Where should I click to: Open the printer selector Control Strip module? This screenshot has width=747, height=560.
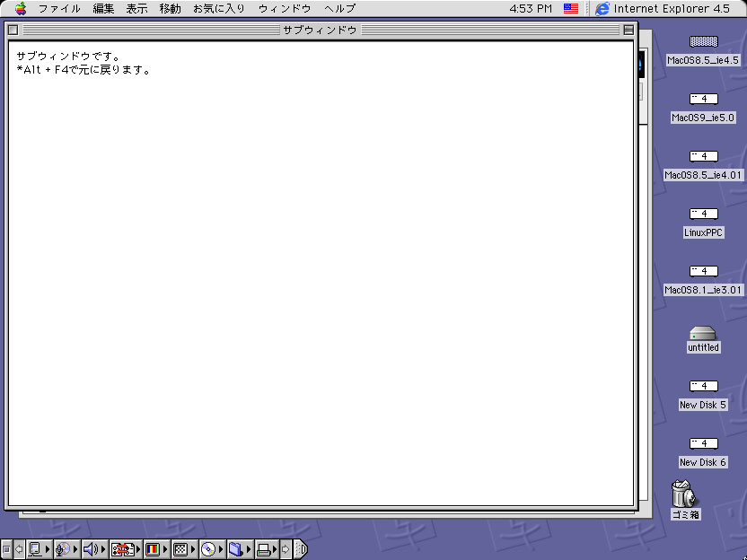(x=267, y=549)
